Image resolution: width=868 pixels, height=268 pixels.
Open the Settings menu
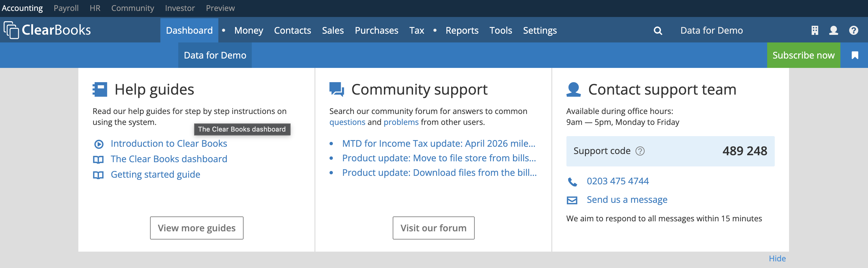point(540,30)
